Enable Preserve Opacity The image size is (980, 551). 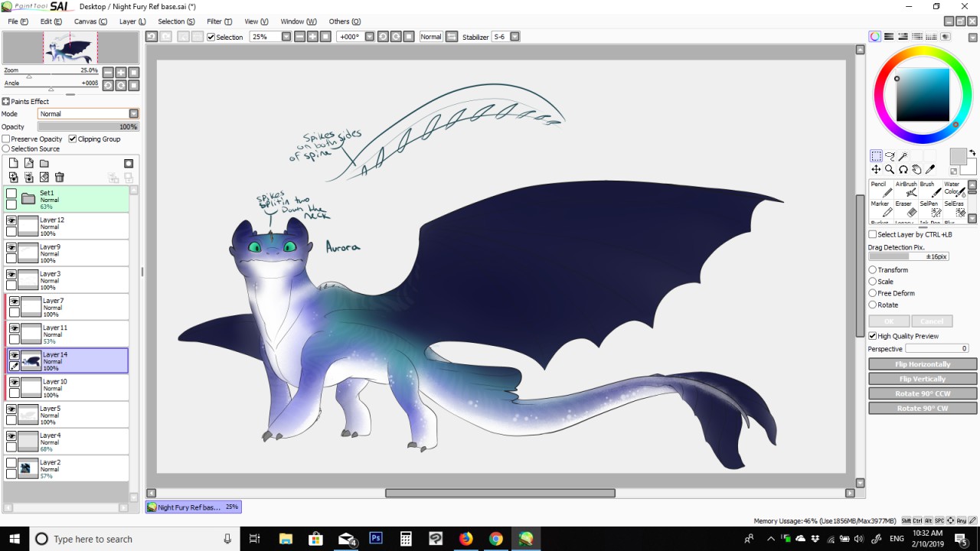click(6, 139)
